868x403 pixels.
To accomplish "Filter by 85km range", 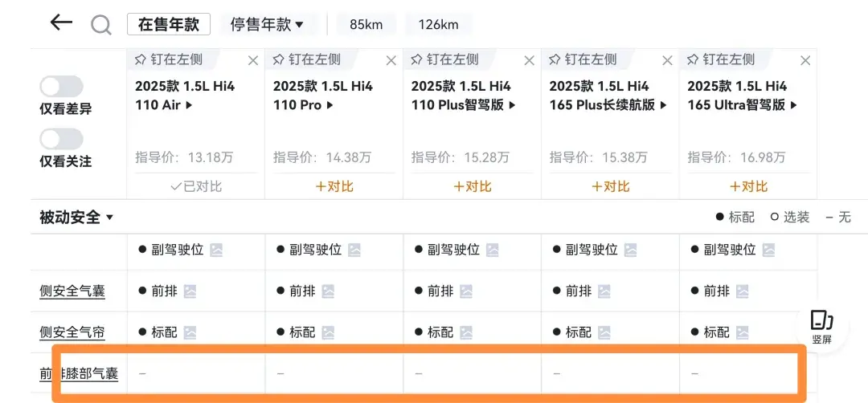I will (366, 24).
